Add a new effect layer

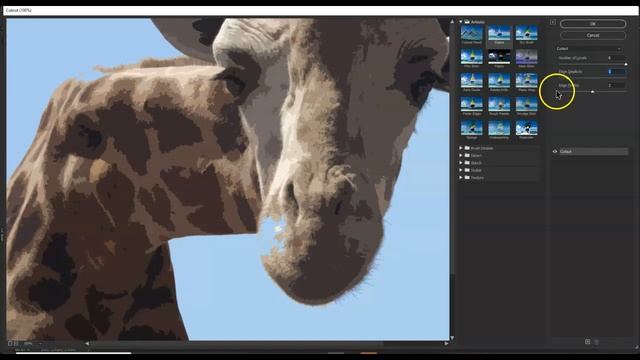pos(587,342)
